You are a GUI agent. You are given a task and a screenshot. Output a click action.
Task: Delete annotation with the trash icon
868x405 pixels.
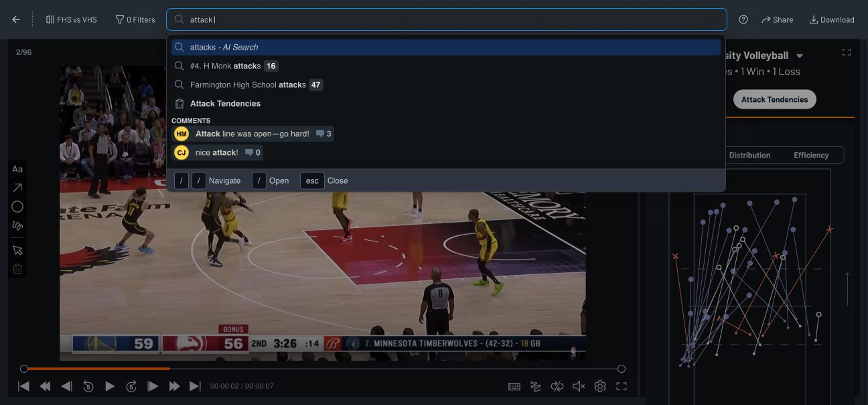click(17, 269)
